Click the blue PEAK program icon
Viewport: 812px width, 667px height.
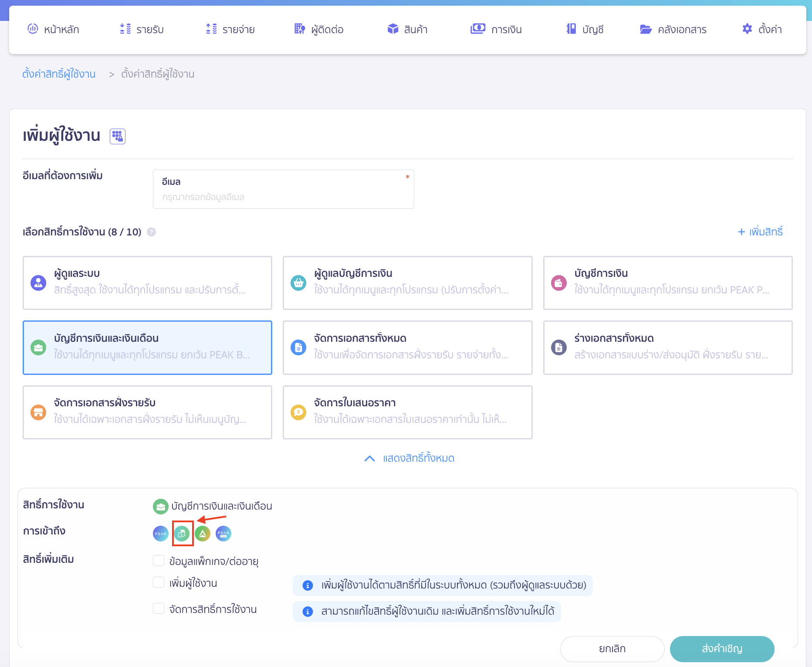161,533
